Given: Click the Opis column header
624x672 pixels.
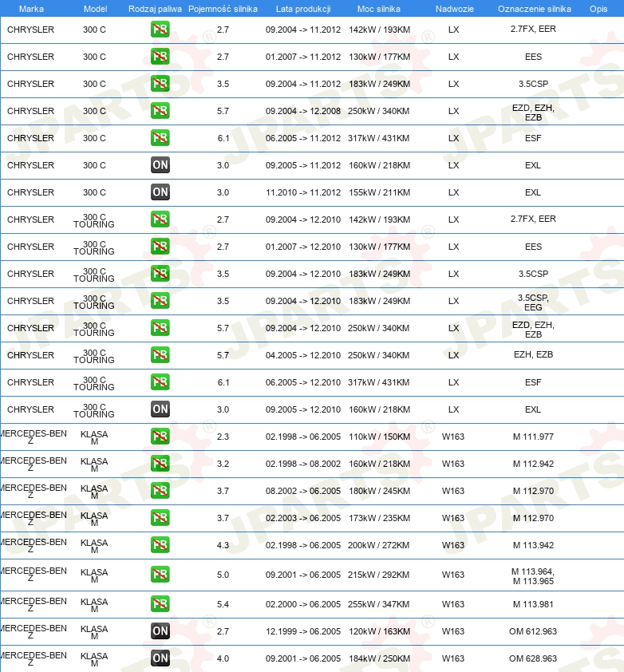Looking at the screenshot, I should point(598,9).
